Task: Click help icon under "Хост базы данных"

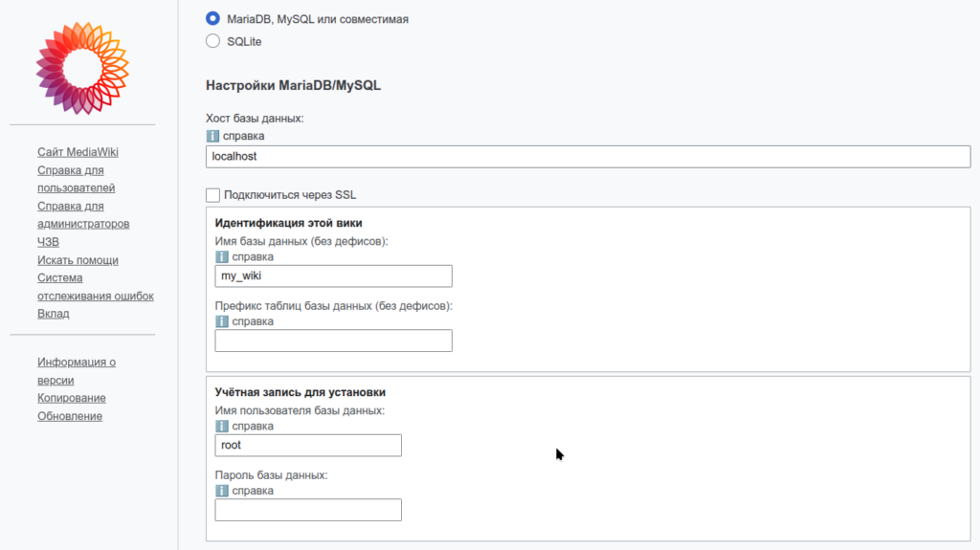Action: coord(212,136)
